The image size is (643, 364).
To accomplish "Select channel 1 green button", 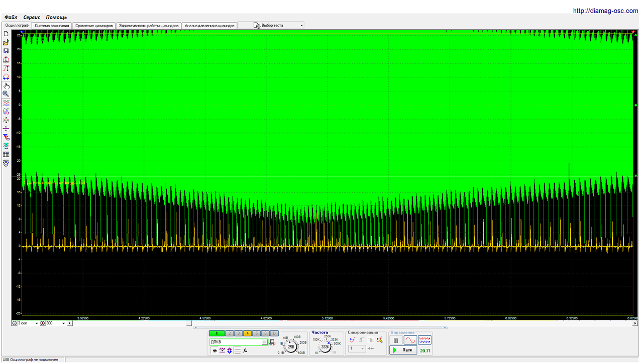I will [x=217, y=333].
